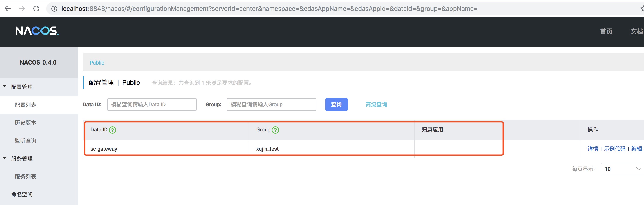This screenshot has height=205, width=644.
Task: Open the 高级查询 advanced search link
Action: [x=376, y=104]
